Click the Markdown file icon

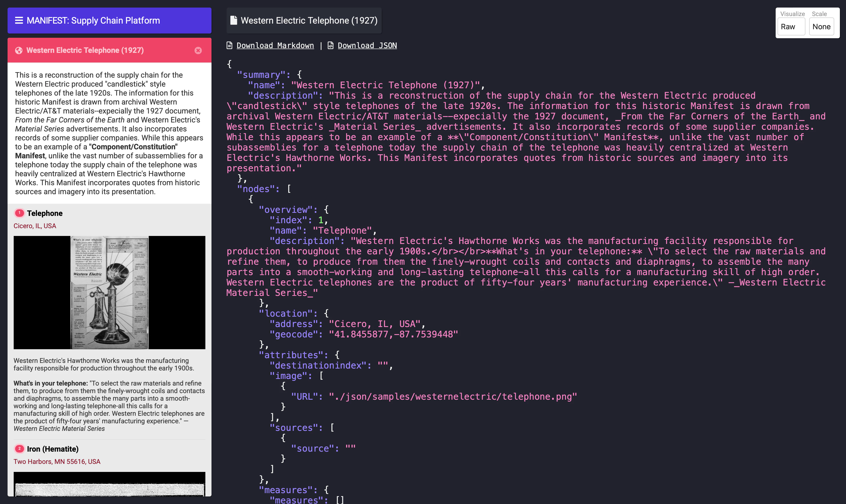click(x=229, y=46)
